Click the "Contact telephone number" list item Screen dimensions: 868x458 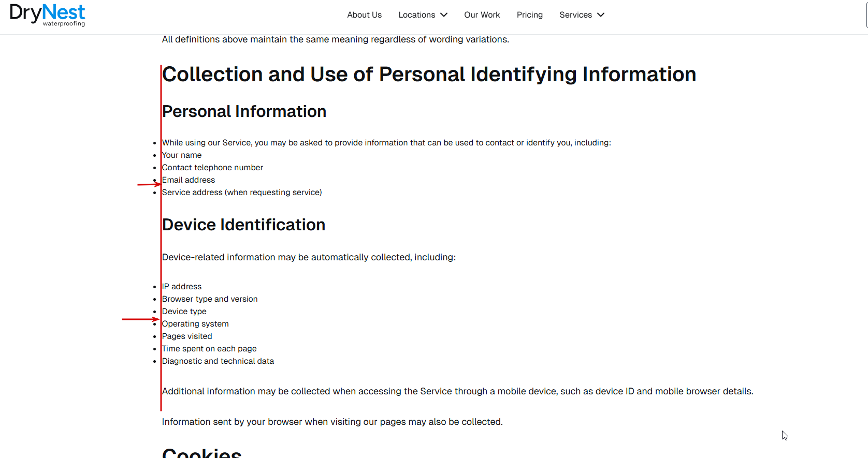click(x=212, y=168)
